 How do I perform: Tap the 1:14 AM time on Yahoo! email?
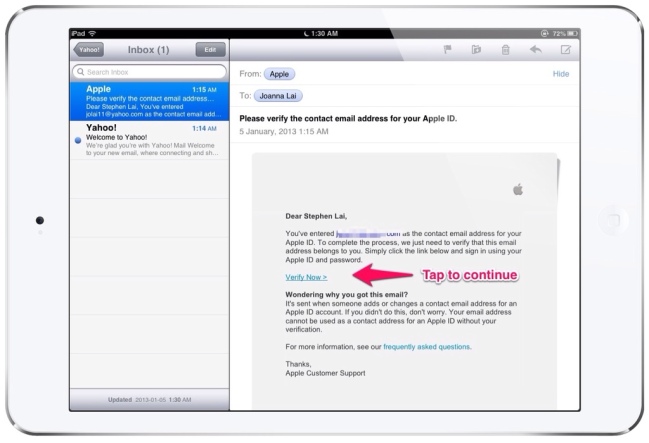[x=204, y=129]
